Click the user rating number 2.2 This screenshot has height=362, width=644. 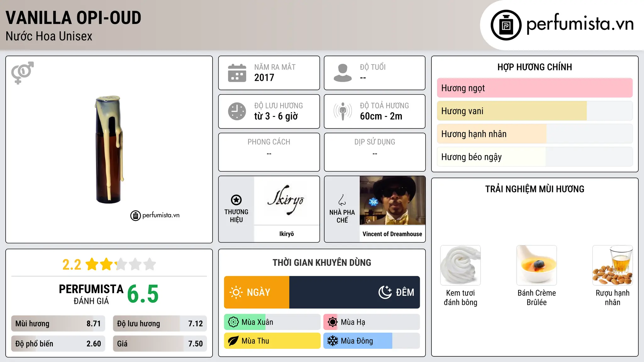72,265
